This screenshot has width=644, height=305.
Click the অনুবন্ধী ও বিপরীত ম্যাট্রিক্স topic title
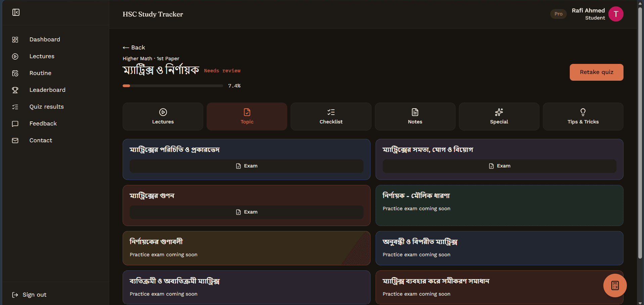coord(420,242)
